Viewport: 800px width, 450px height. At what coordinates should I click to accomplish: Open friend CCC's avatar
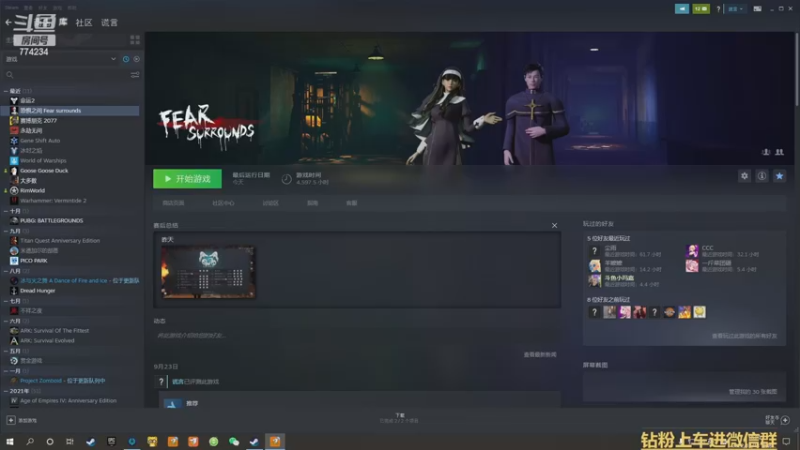[692, 251]
